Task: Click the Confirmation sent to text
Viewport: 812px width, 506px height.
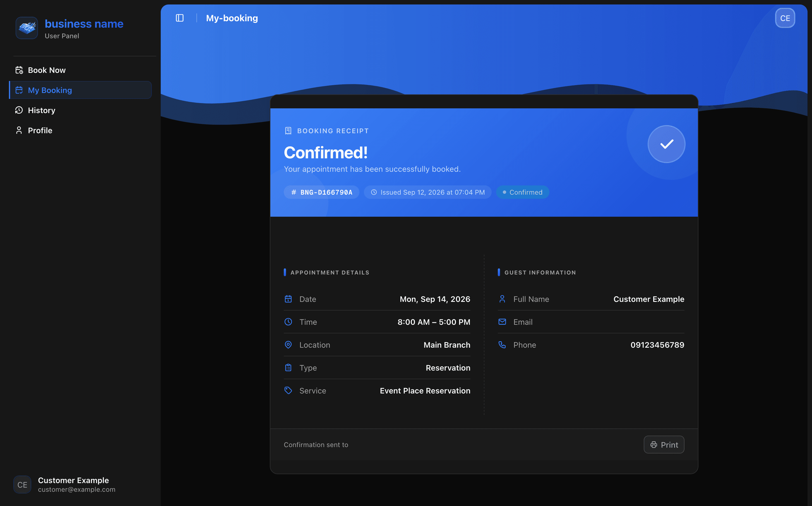Action: click(x=316, y=445)
